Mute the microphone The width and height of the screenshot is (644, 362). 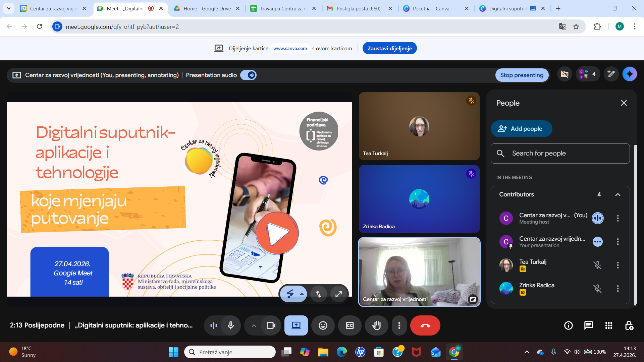(x=231, y=325)
